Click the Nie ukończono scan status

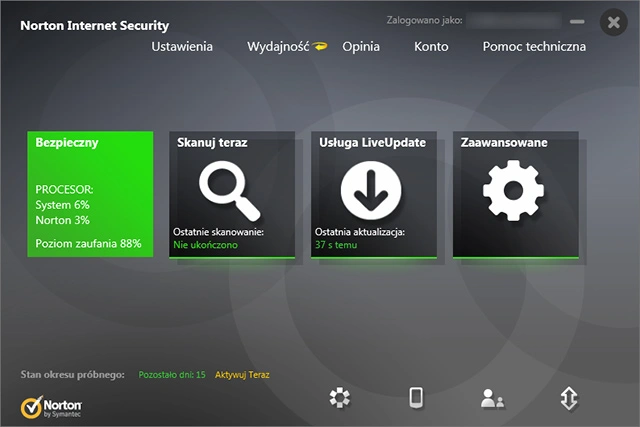[x=205, y=245]
